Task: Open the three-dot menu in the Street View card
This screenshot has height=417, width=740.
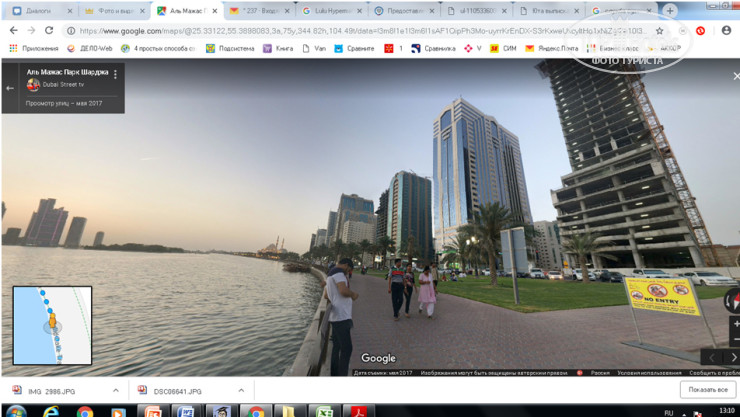Action: pyautogui.click(x=116, y=75)
